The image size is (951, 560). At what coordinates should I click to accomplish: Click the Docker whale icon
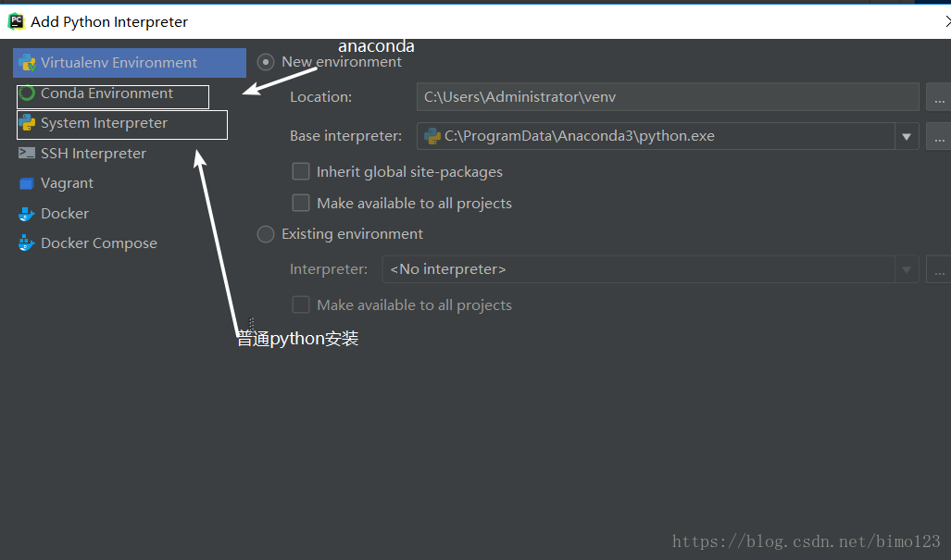click(x=27, y=214)
